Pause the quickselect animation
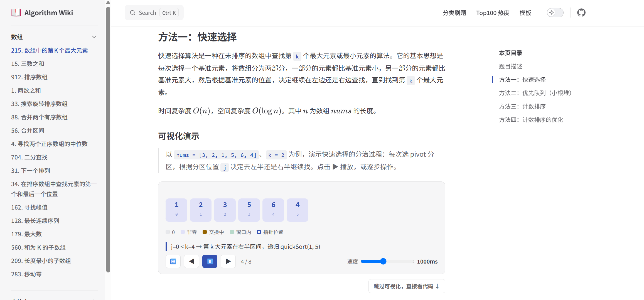644x300 pixels. pyautogui.click(x=210, y=261)
